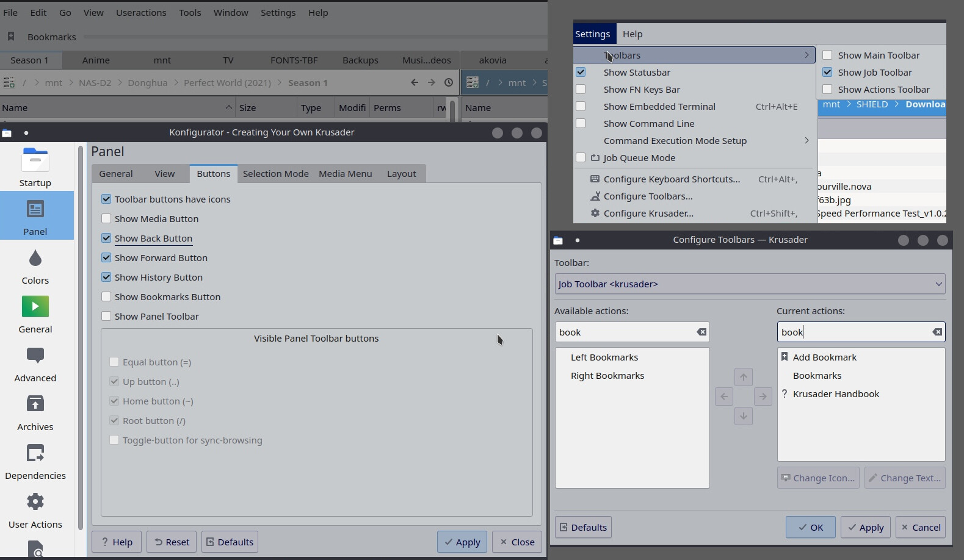Switch to the Selection Mode tab

pos(275,173)
